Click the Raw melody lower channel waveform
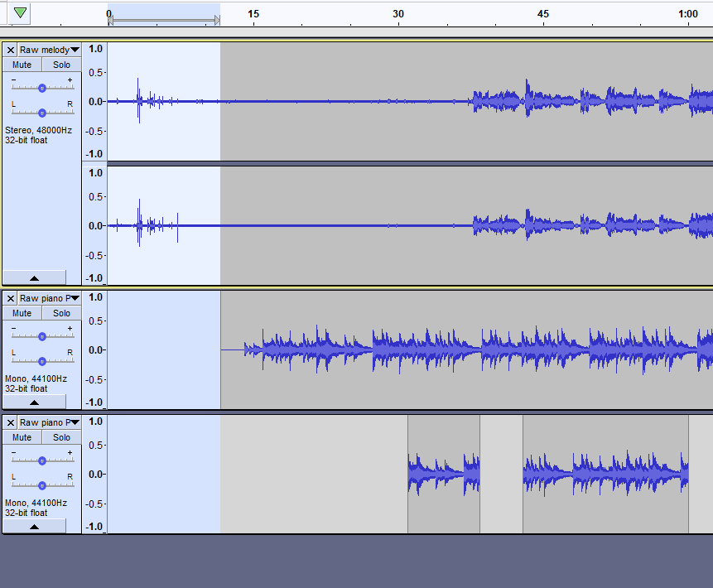Screen dimensions: 713x588 [x=410, y=225]
